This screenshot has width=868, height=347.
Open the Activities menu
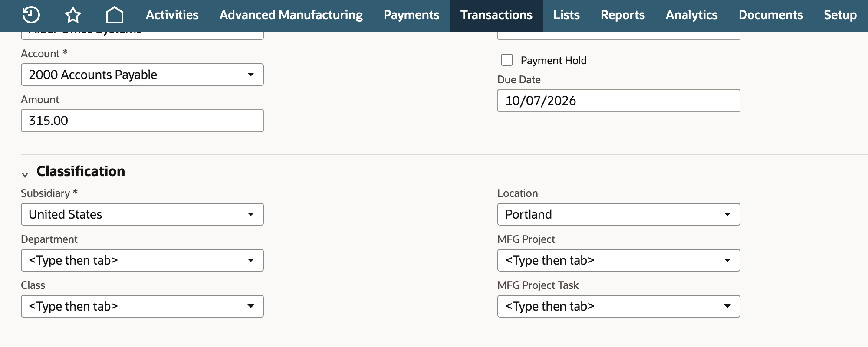coord(172,15)
